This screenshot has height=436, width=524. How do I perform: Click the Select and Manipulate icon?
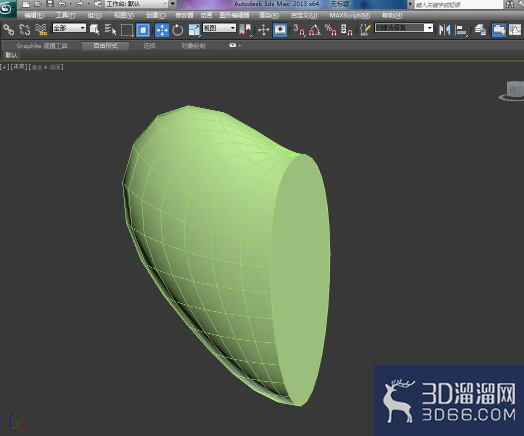pyautogui.click(x=264, y=30)
